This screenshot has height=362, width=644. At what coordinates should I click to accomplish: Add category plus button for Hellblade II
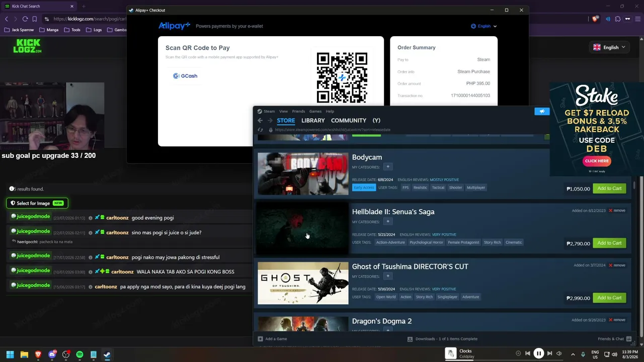click(x=387, y=222)
